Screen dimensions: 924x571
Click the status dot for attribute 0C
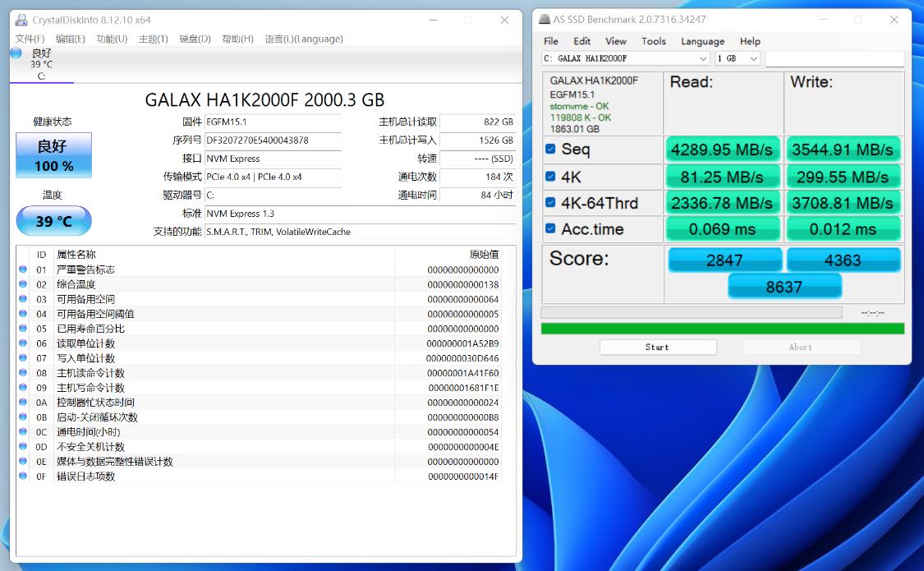23,432
